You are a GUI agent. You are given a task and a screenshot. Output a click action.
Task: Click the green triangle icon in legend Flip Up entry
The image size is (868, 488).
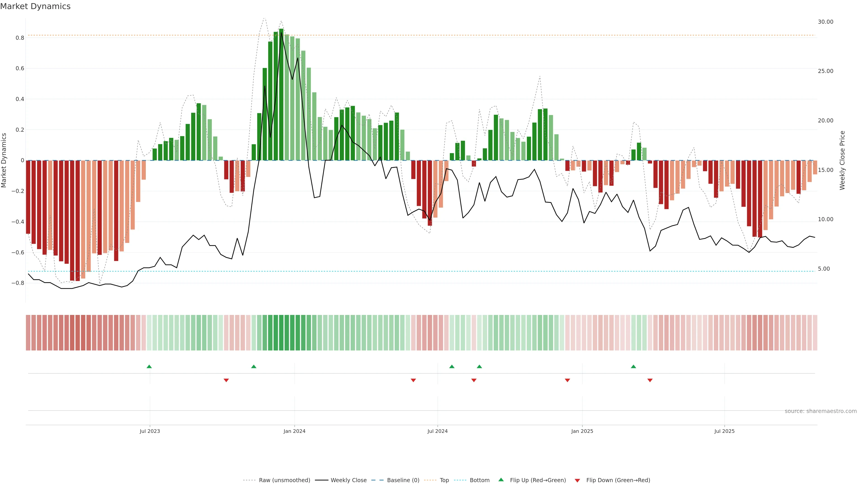coord(501,480)
